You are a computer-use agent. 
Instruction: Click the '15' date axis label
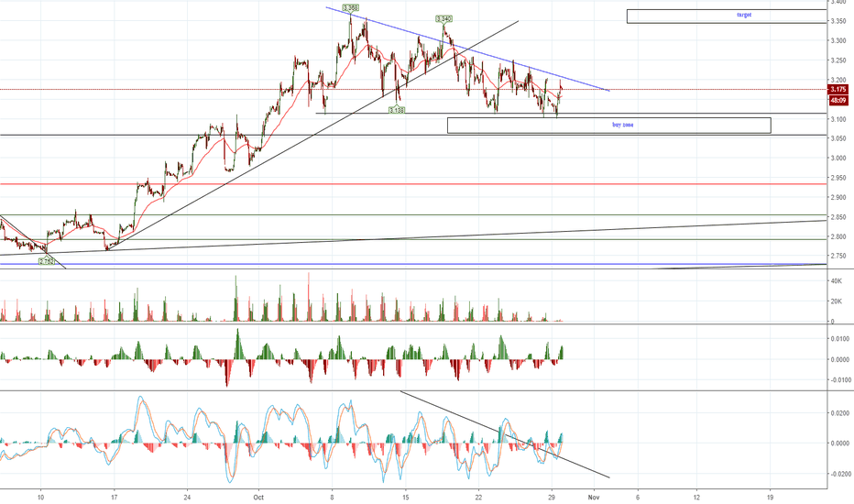(405, 498)
